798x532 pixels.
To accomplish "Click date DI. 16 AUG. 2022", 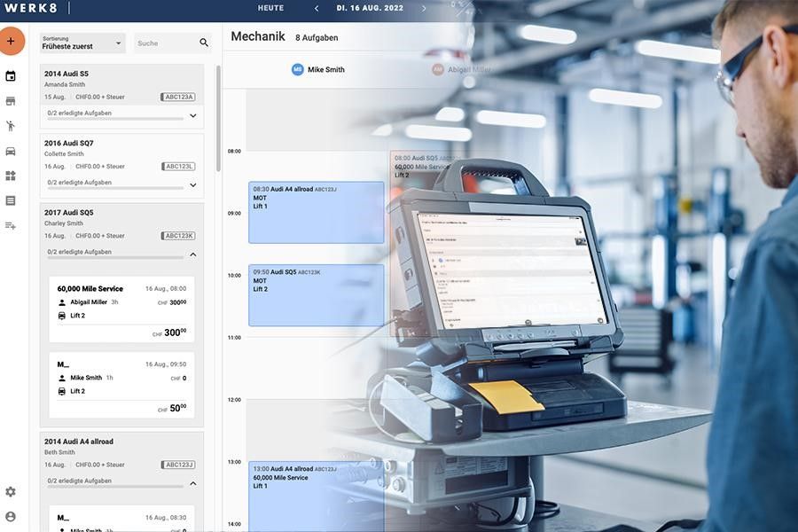I will click(370, 8).
